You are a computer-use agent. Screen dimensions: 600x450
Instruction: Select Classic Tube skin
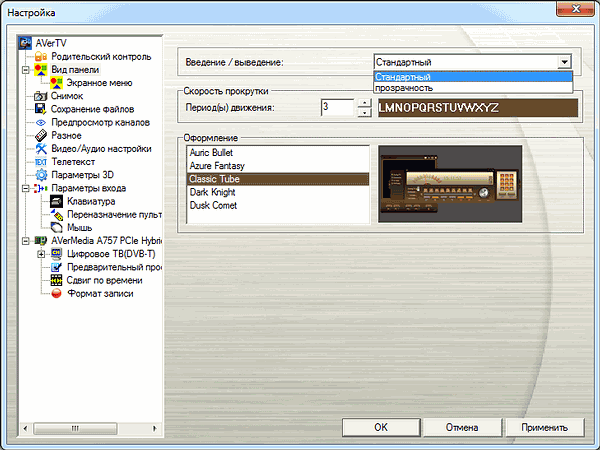point(278,179)
